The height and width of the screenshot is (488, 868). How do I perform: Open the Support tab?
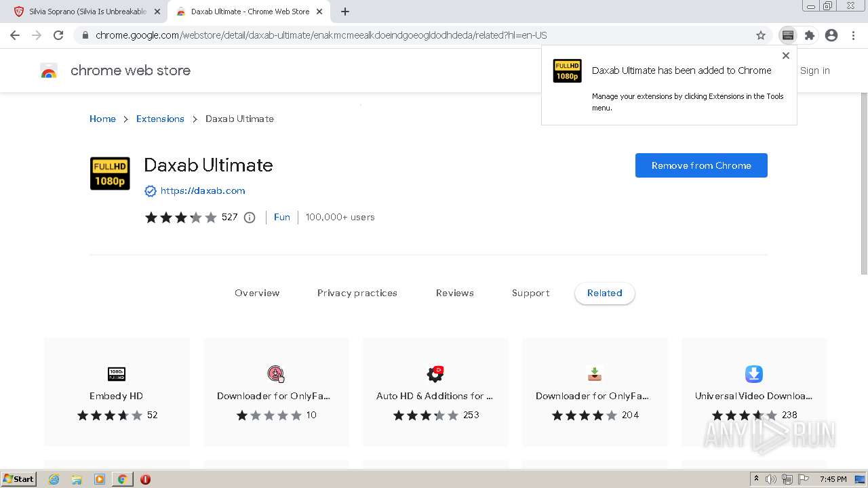click(x=531, y=293)
